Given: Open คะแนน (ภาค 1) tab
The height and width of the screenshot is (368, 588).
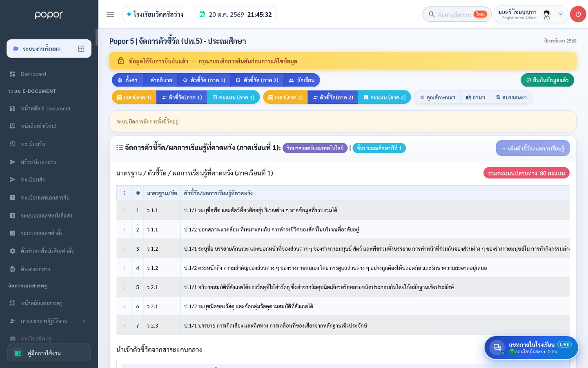Looking at the screenshot, I should coord(233,97).
